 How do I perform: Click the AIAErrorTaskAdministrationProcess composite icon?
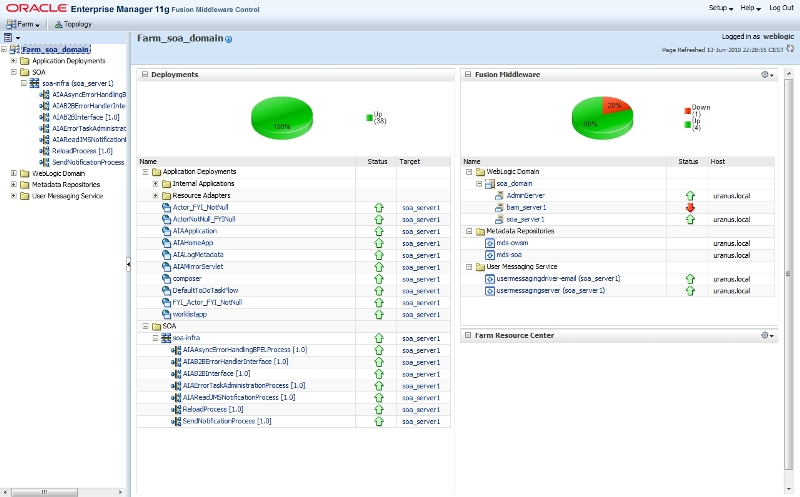176,385
